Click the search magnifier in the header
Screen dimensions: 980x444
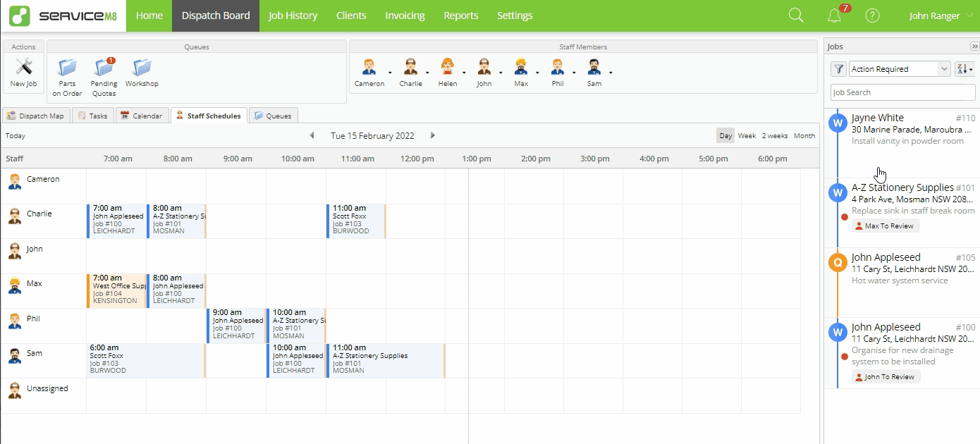click(x=796, y=16)
